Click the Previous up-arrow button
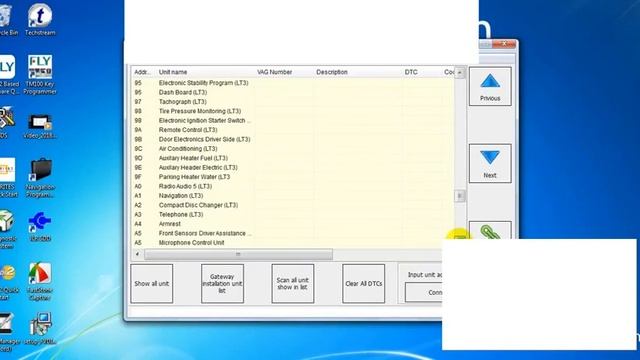This screenshot has width=640, height=360. (490, 87)
